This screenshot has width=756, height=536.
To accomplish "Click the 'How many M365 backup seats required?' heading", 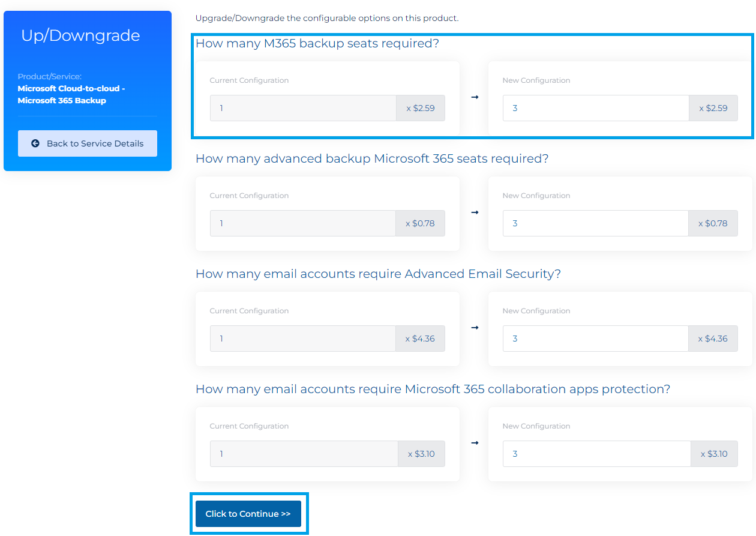I will coord(317,43).
